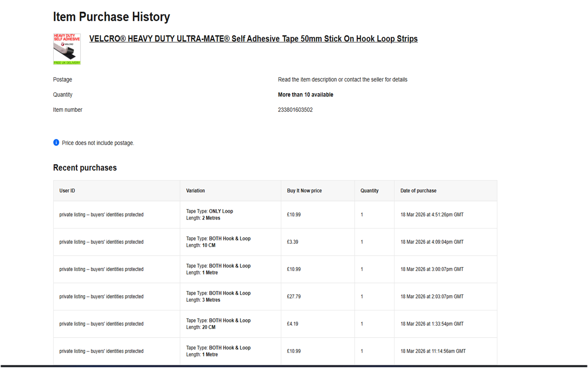Click the private listing user ID in 2:03:07pm row
Viewport: 588px width, 368px height.
click(102, 297)
